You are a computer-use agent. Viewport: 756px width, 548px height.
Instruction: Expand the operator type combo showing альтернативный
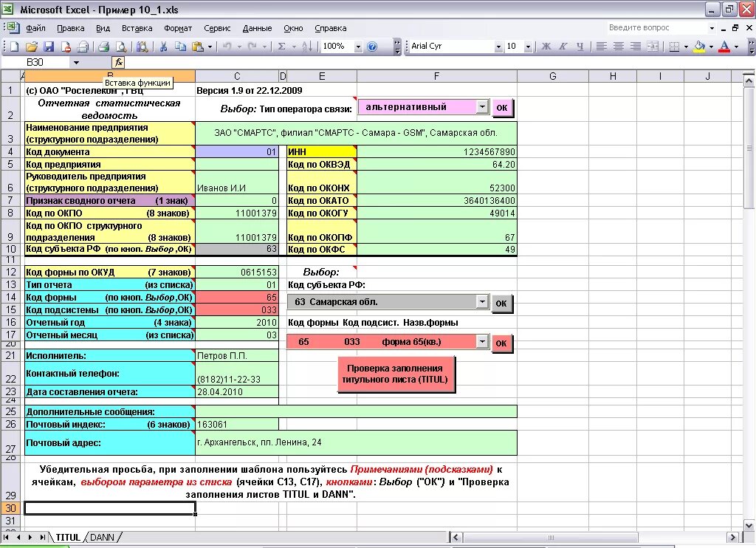pos(482,106)
